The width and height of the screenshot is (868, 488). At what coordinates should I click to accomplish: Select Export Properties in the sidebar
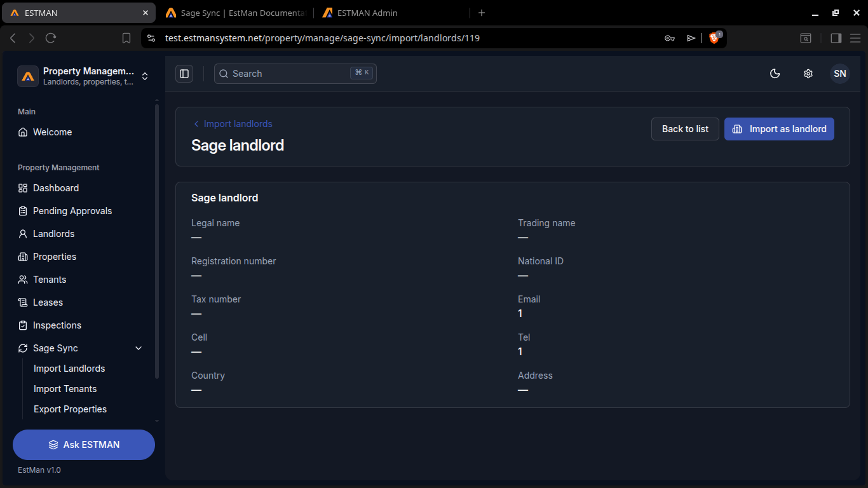point(70,409)
